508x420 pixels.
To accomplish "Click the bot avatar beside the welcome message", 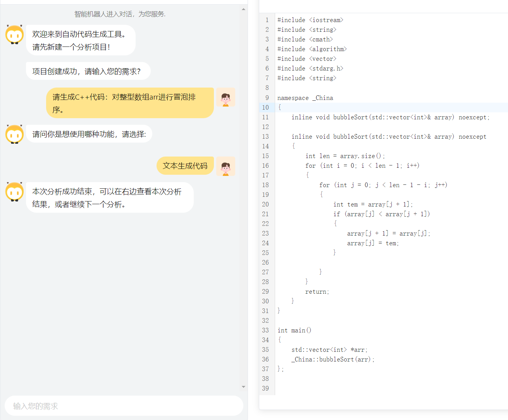I will (15, 35).
